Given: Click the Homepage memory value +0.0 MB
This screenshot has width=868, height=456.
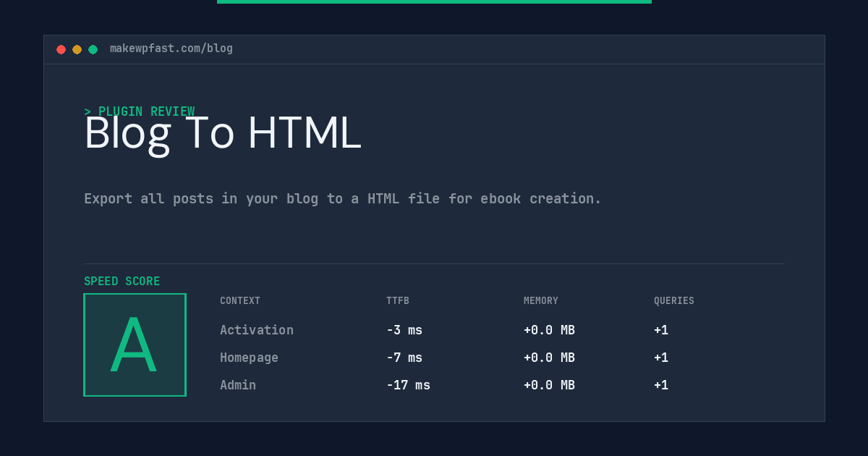Looking at the screenshot, I should click(549, 358).
